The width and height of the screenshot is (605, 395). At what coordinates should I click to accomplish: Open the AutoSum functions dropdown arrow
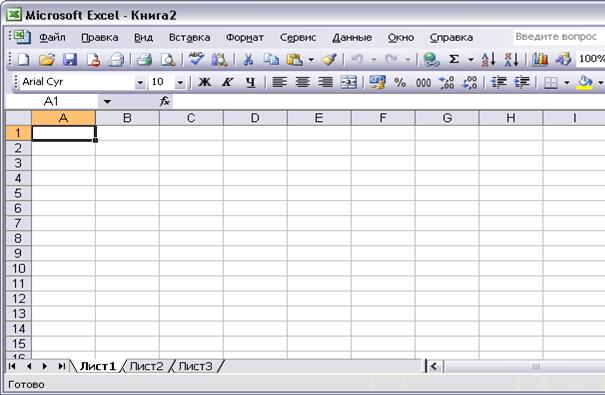pos(471,60)
